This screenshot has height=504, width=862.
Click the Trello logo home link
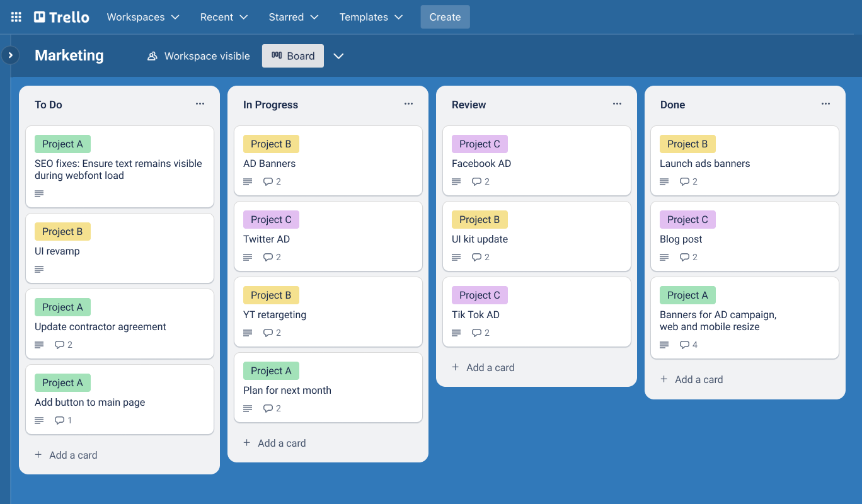point(62,17)
